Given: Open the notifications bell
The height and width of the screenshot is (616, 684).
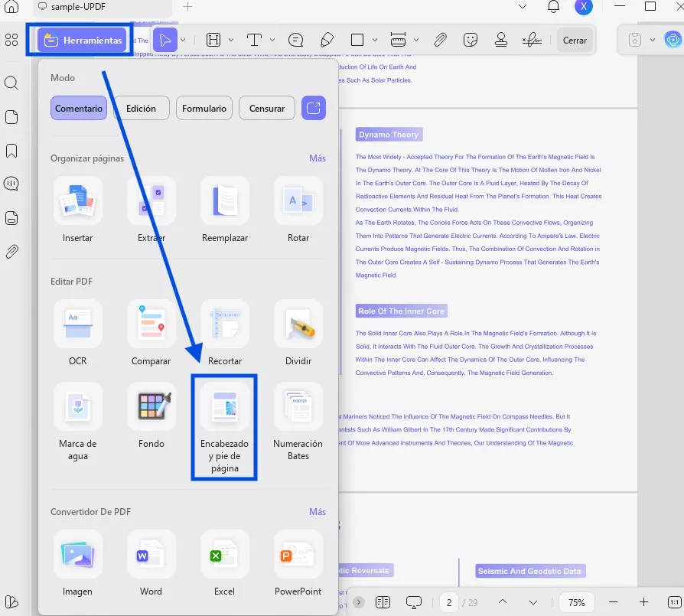Looking at the screenshot, I should point(554,7).
